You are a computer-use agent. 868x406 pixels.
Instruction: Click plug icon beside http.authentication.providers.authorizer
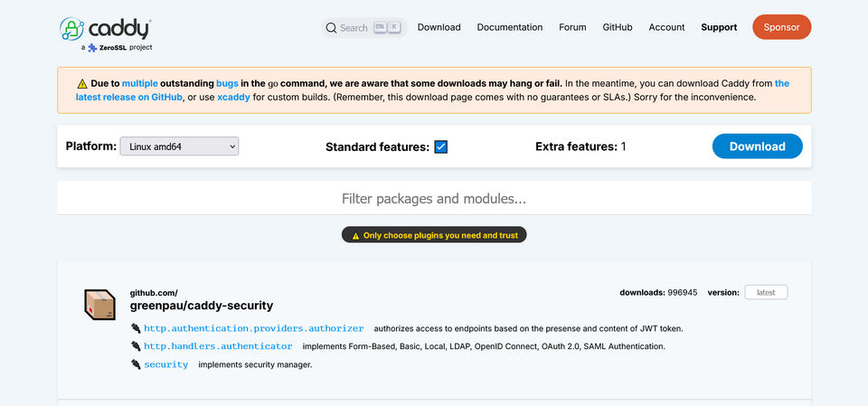pos(136,328)
